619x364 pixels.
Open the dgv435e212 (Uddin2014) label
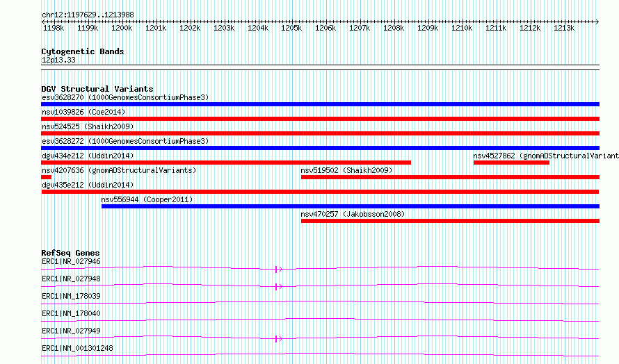(88, 185)
